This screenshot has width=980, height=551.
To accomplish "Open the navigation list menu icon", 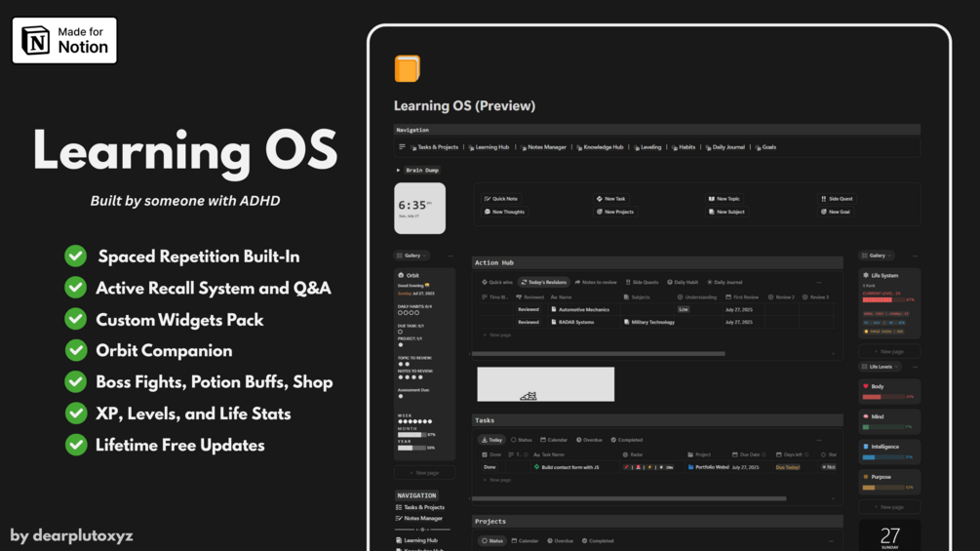I will pyautogui.click(x=402, y=147).
